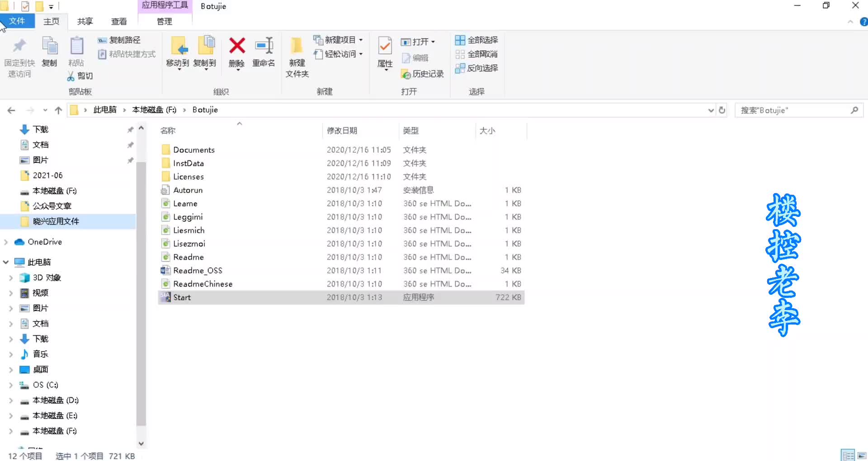Click the Copy icon in the clipboard group

(x=50, y=46)
